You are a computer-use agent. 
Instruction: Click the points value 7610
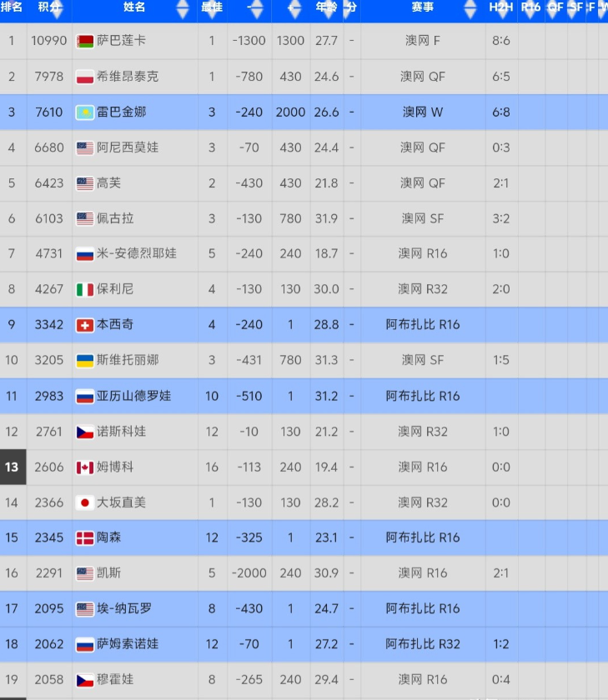pos(49,112)
